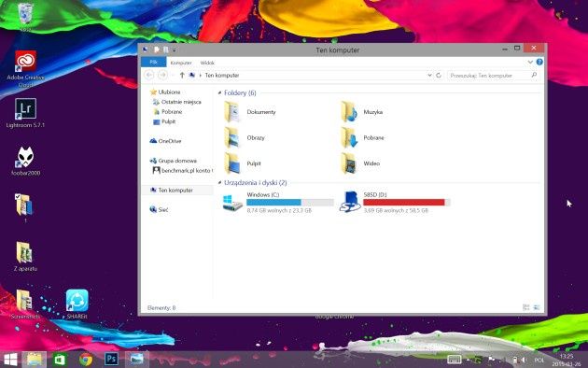Click the Ten komputer address bar path
Image resolution: width=588 pixels, height=368 pixels.
click(222, 76)
